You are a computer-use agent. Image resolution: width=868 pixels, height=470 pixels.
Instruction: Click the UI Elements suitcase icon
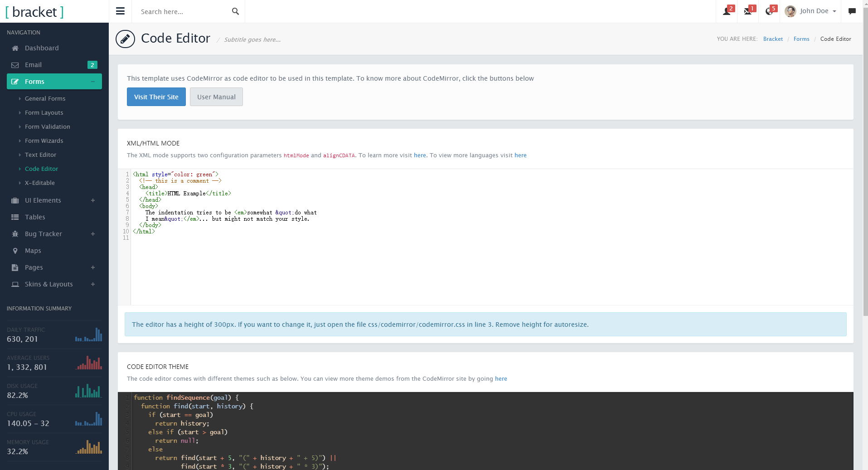click(x=15, y=200)
